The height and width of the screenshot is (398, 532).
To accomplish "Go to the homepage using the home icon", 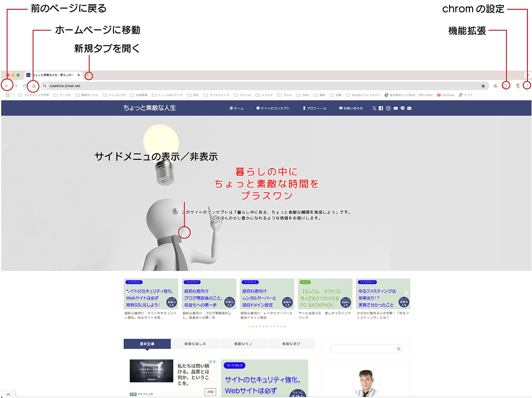I will click(34, 86).
